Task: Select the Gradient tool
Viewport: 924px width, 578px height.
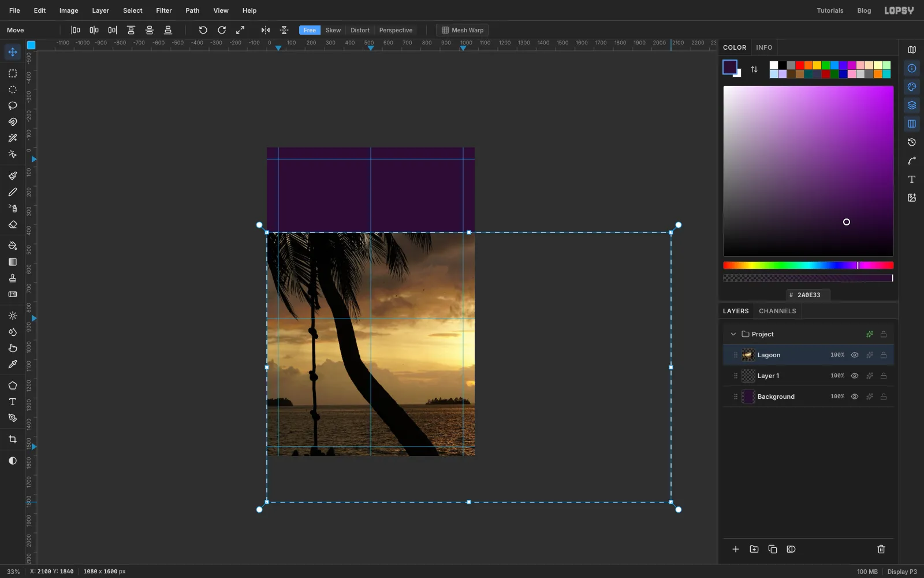Action: (x=13, y=262)
